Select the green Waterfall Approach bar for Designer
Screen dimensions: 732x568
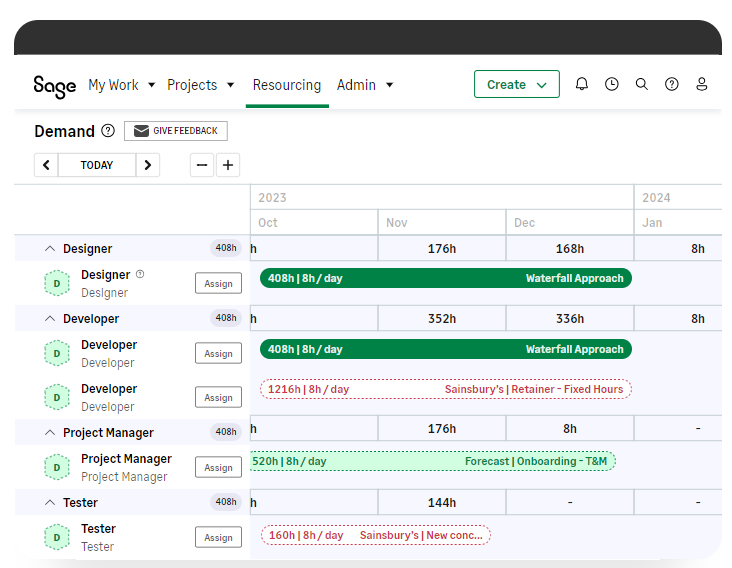(446, 279)
